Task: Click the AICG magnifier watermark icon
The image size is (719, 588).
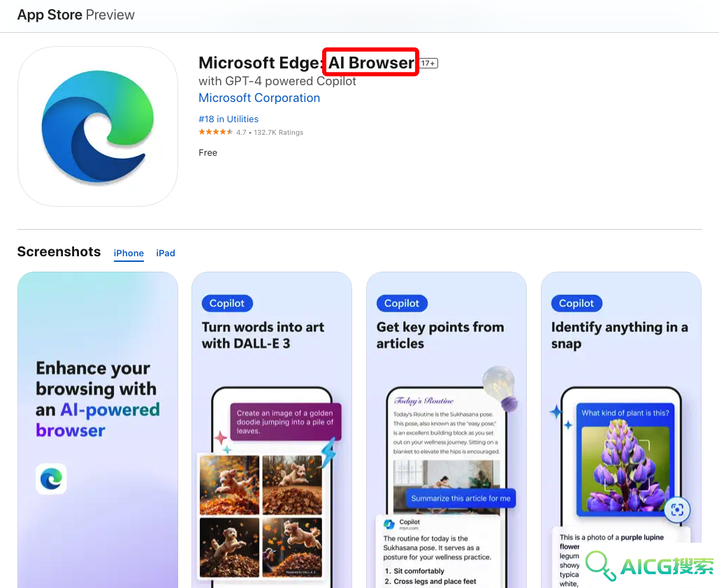Action: [x=601, y=566]
